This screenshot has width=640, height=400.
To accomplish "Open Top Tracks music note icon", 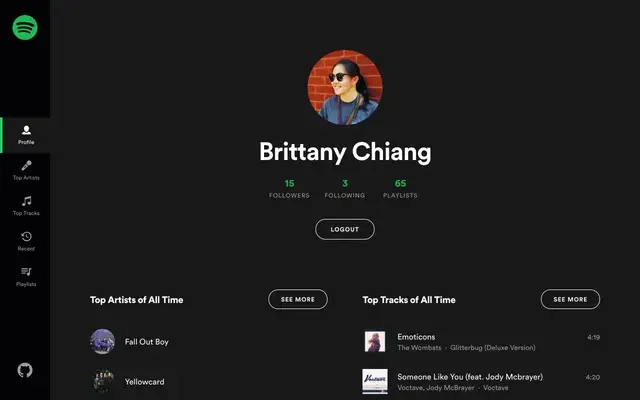I will 26,201.
